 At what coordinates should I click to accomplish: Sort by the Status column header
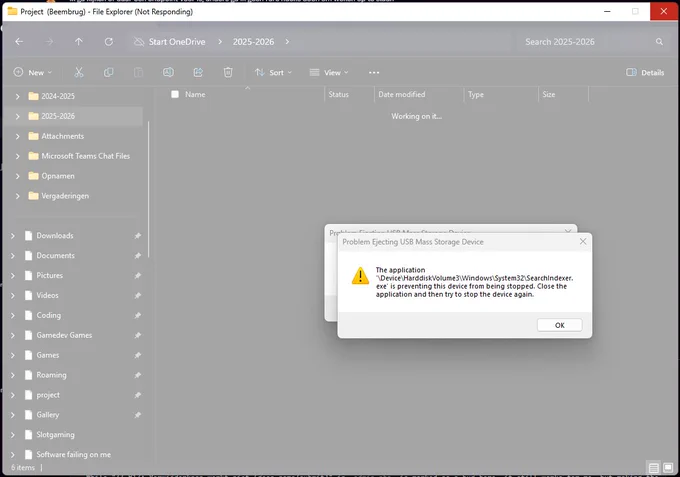pyautogui.click(x=338, y=94)
